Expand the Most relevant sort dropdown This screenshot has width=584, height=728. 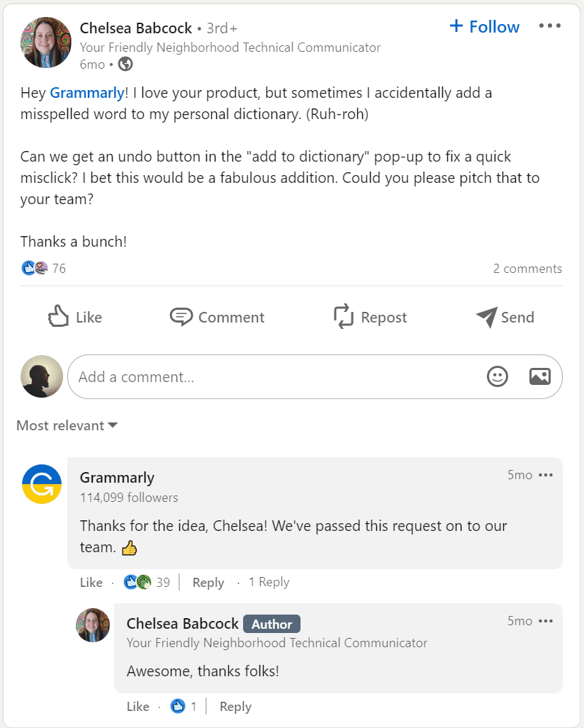67,425
